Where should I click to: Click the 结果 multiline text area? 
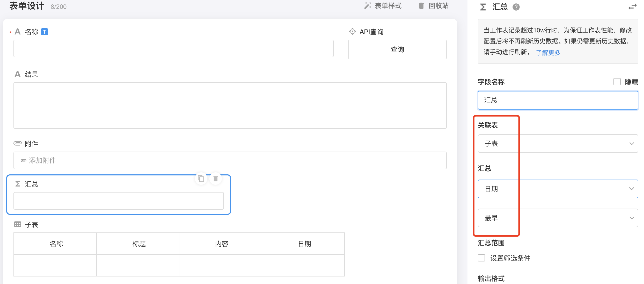tap(230, 105)
